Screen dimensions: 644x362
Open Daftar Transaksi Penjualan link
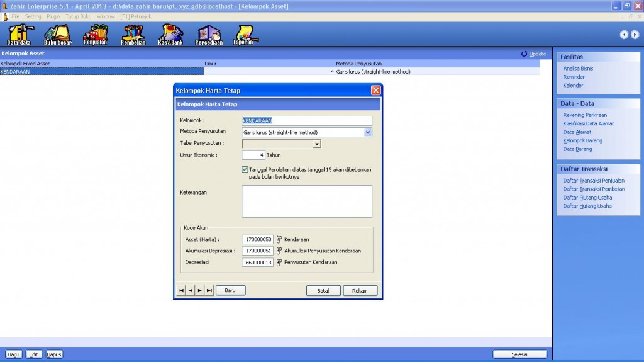(594, 181)
